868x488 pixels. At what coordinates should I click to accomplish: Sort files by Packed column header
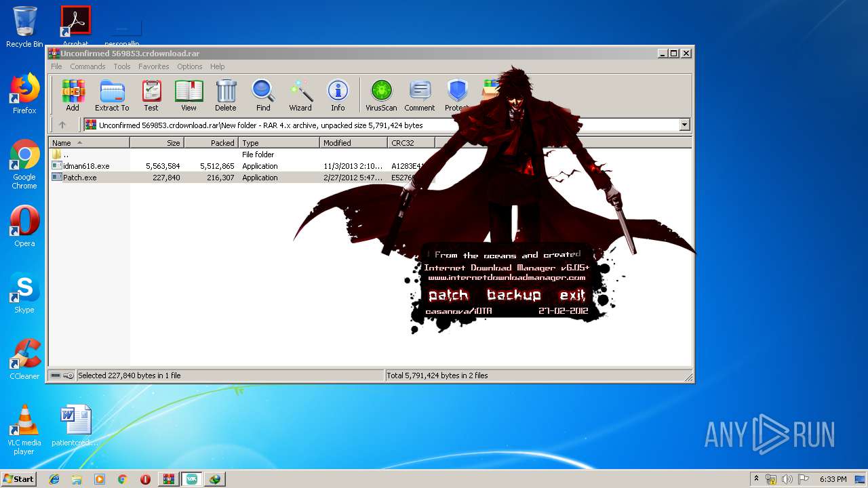click(x=211, y=143)
